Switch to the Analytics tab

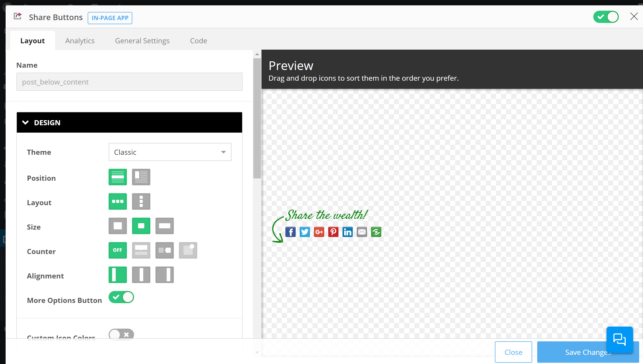80,40
